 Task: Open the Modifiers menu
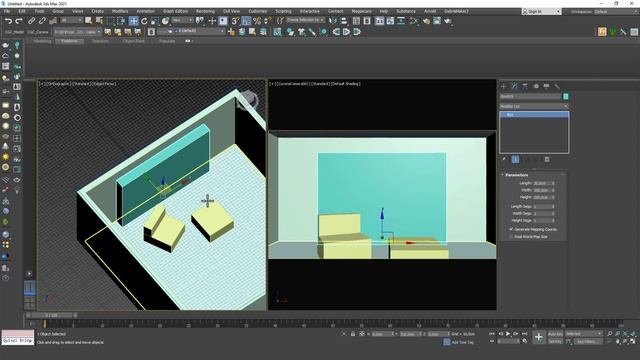(120, 11)
